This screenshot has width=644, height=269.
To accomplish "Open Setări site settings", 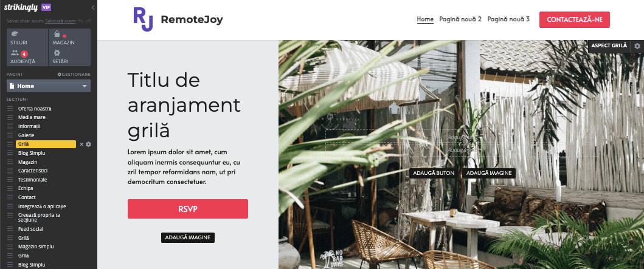I will (x=69, y=56).
